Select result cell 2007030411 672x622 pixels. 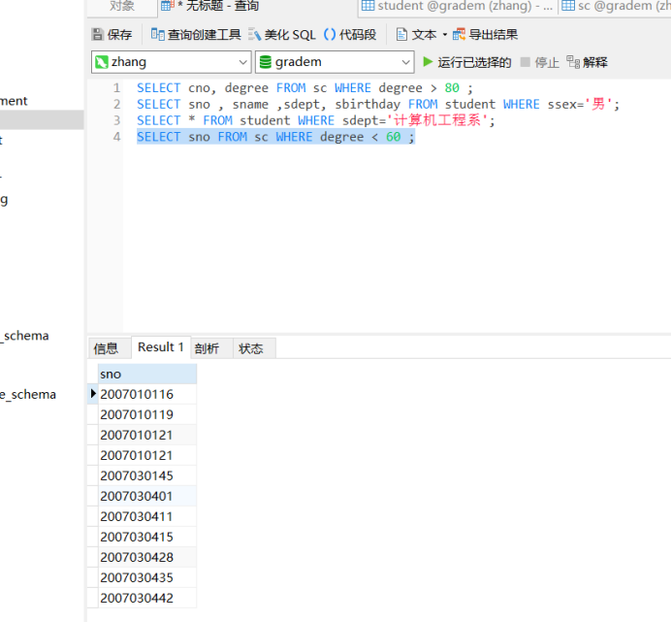[x=147, y=516]
